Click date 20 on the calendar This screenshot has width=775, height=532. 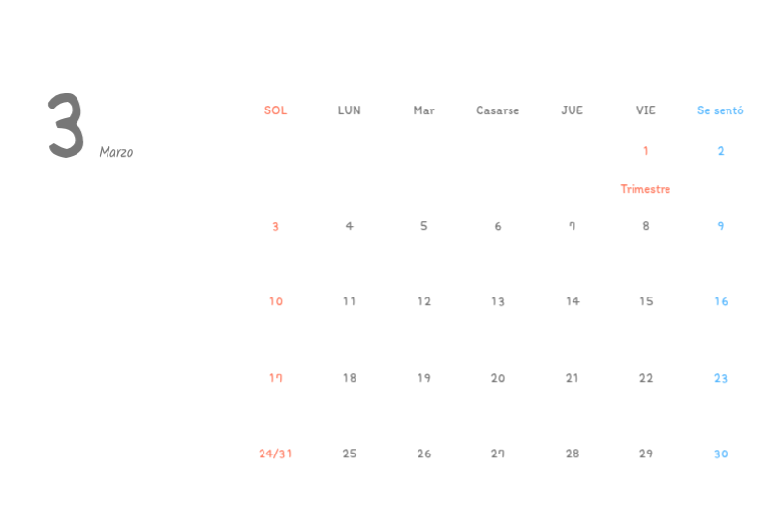[498, 378]
